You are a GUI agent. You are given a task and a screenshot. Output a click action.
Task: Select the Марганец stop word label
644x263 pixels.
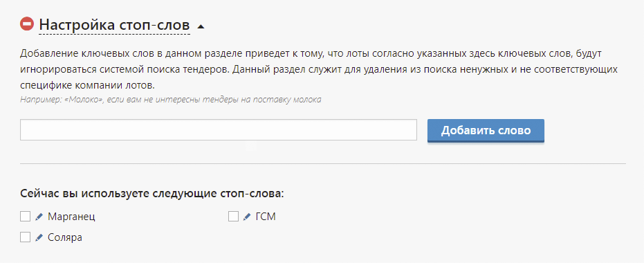71,217
